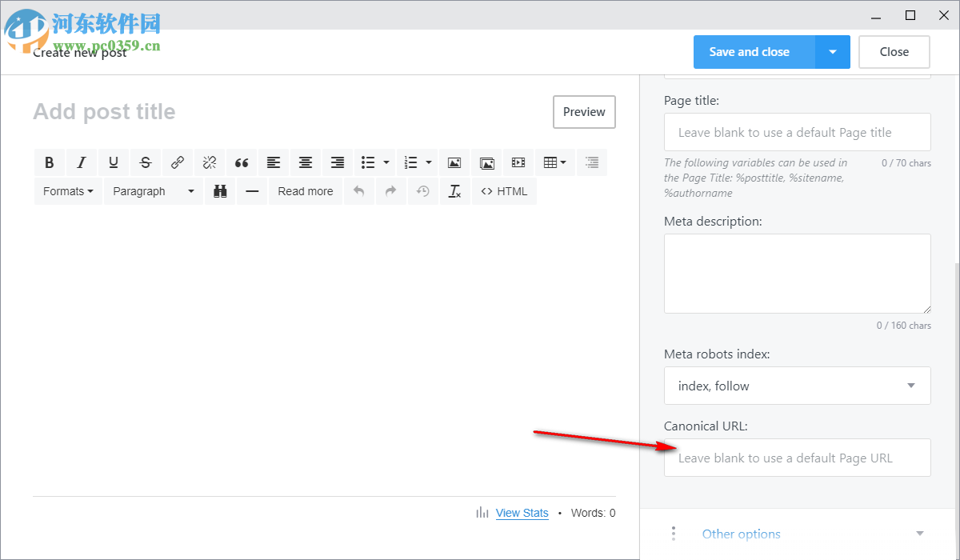Insert an image

(454, 162)
